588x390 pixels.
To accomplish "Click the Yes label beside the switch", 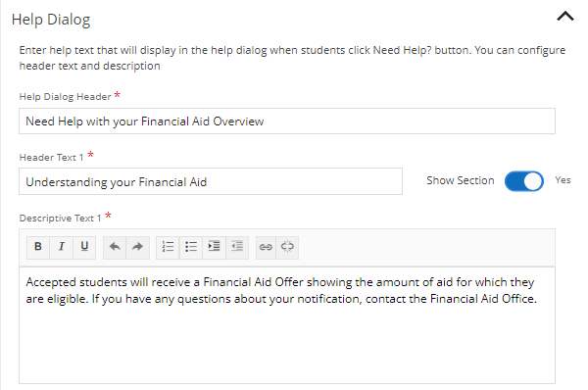I will click(x=563, y=180).
